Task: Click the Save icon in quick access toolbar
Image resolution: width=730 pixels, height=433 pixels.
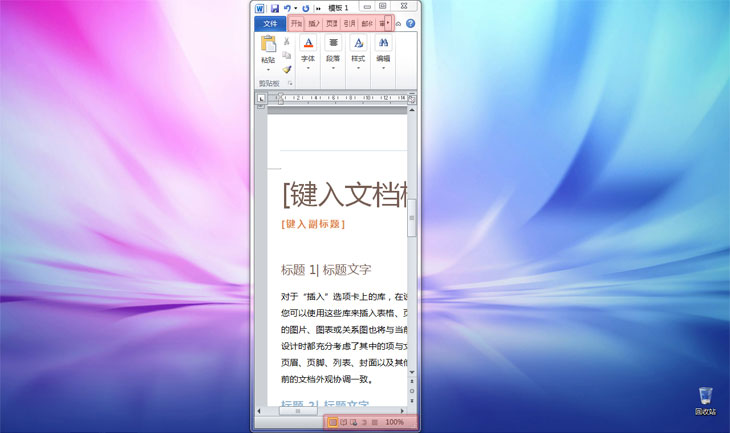Action: (275, 8)
